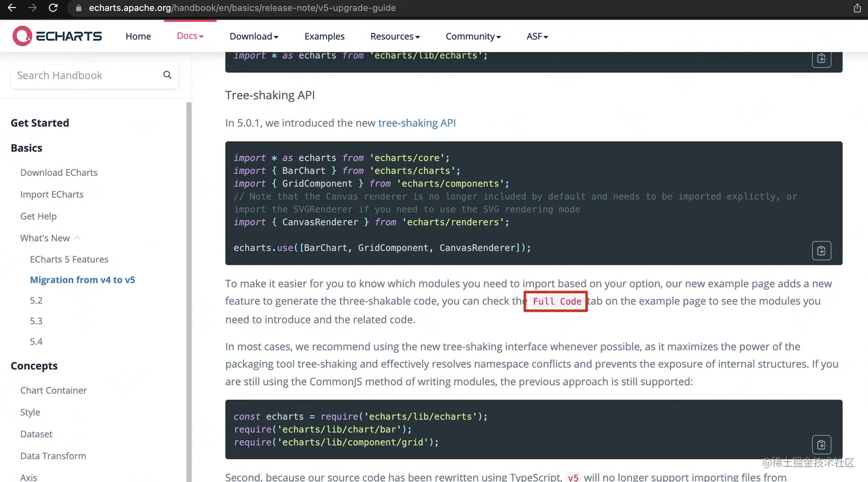This screenshot has height=482, width=868.
Task: Open the Docs dropdown menu
Action: tap(190, 36)
